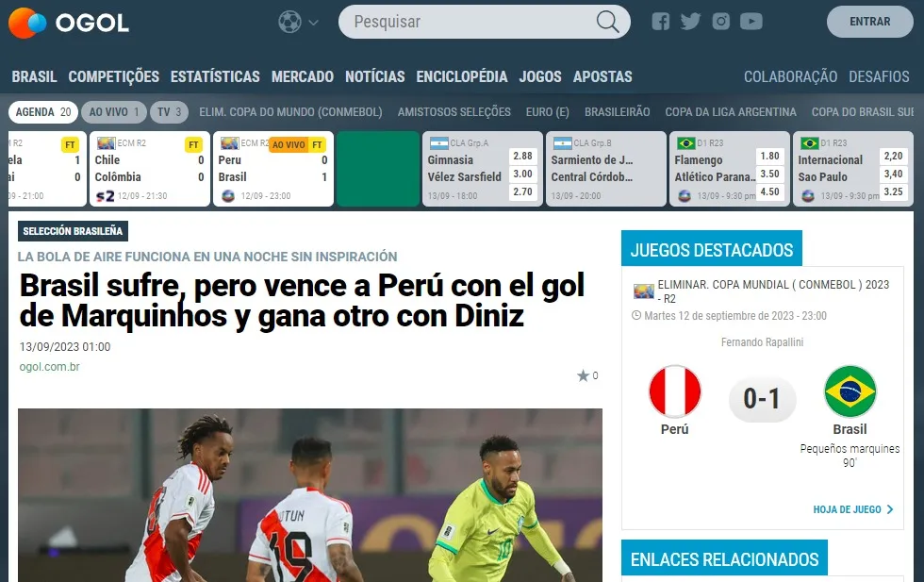
Task: Switch to the AO VIVO 1 filter
Action: (x=114, y=112)
